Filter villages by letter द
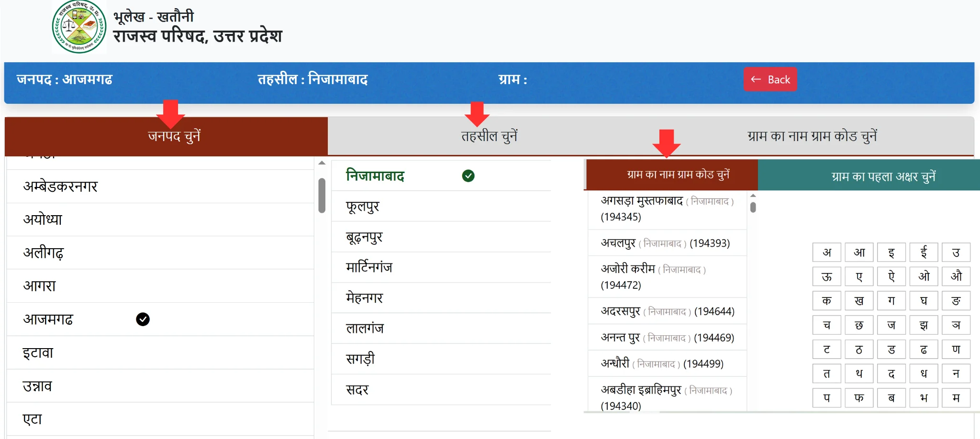Viewport: 980px width, 439px height. [x=891, y=374]
